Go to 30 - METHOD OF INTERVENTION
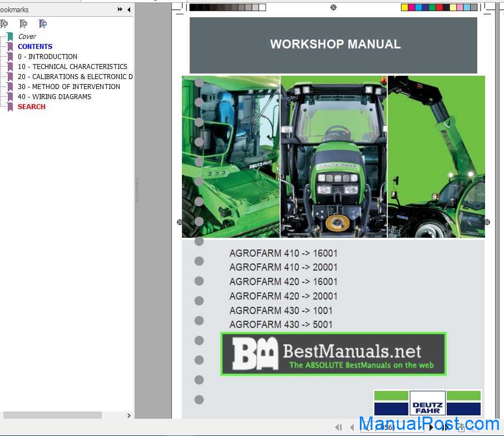The image size is (504, 436). click(69, 86)
